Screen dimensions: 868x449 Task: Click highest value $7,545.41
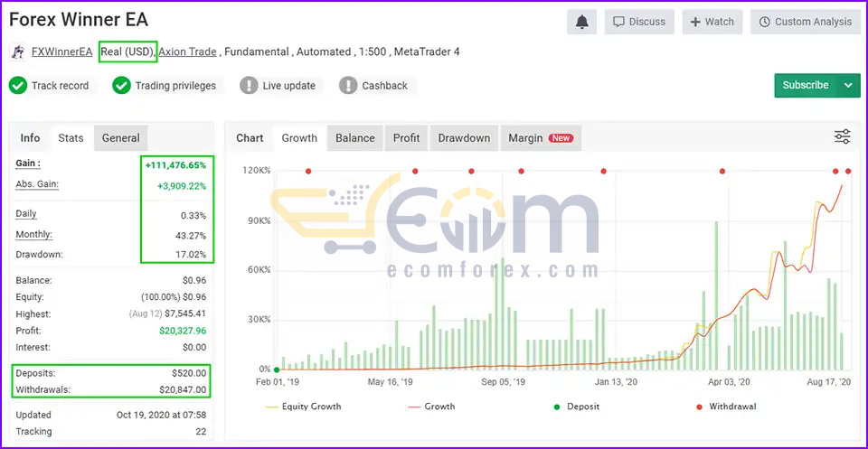(x=185, y=313)
